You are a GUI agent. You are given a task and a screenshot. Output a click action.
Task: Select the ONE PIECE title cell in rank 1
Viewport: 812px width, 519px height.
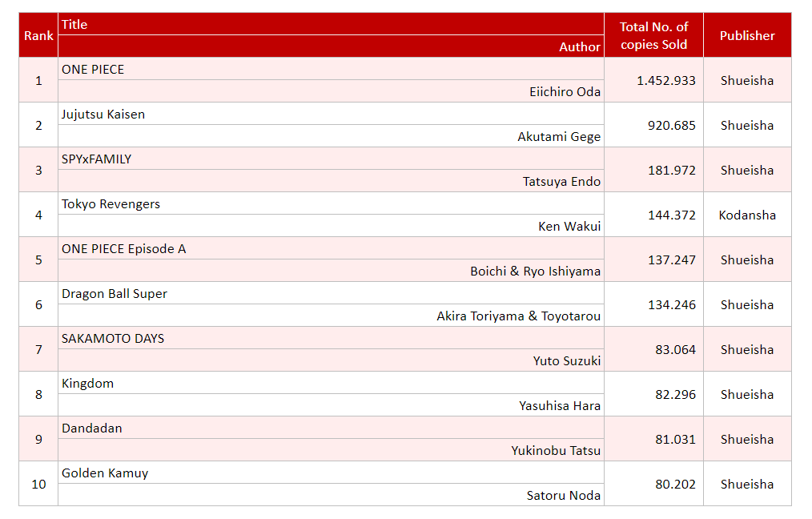pyautogui.click(x=331, y=69)
